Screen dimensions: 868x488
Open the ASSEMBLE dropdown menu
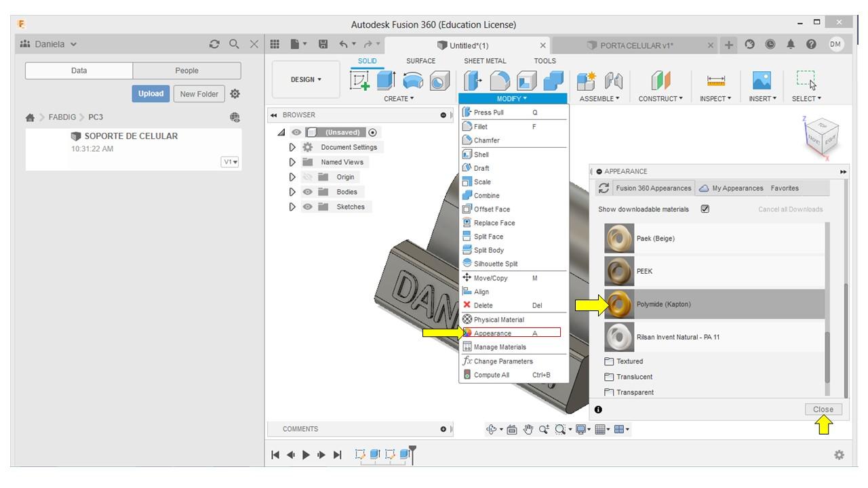[x=599, y=99]
